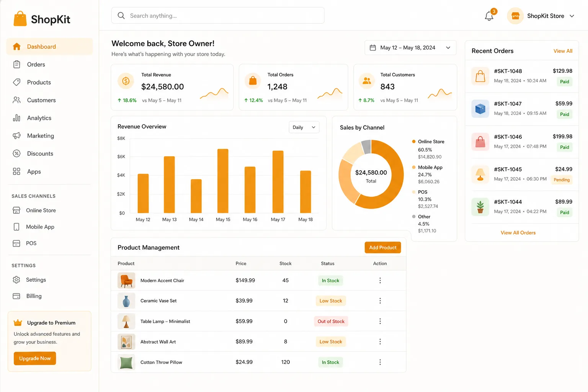Click the #SKT-1046 red bag thumbnail

480,142
